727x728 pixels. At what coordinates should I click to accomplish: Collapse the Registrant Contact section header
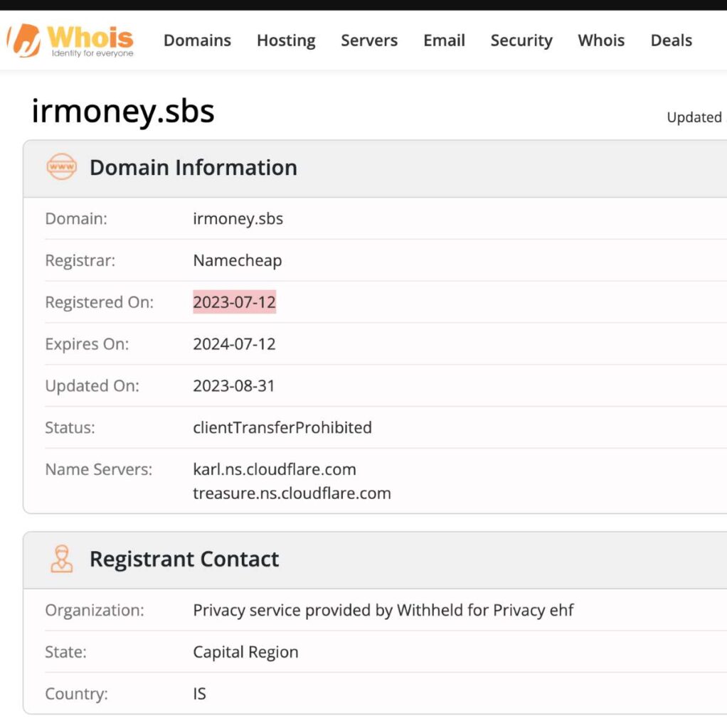184,559
